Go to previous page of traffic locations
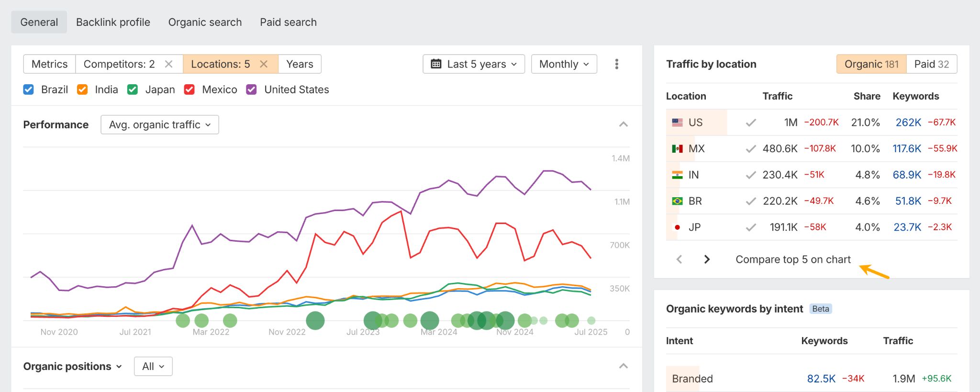The image size is (980, 392). coord(679,259)
